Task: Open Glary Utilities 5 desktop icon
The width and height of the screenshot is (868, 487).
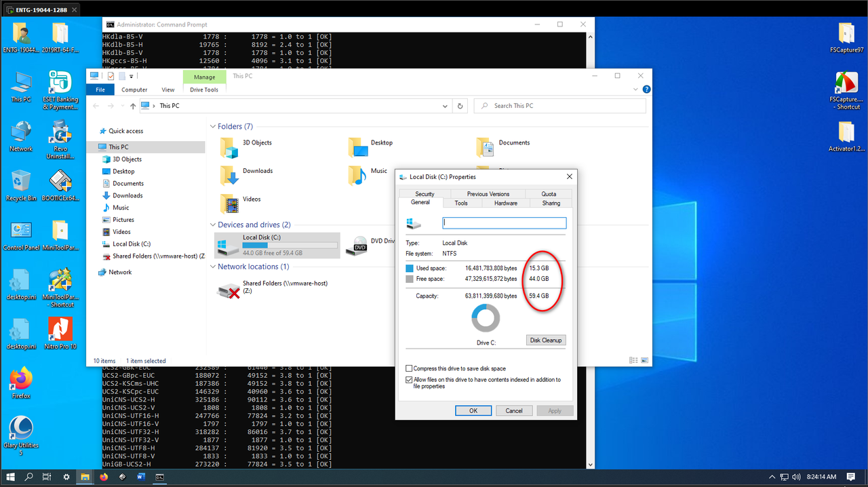Action: [21, 435]
